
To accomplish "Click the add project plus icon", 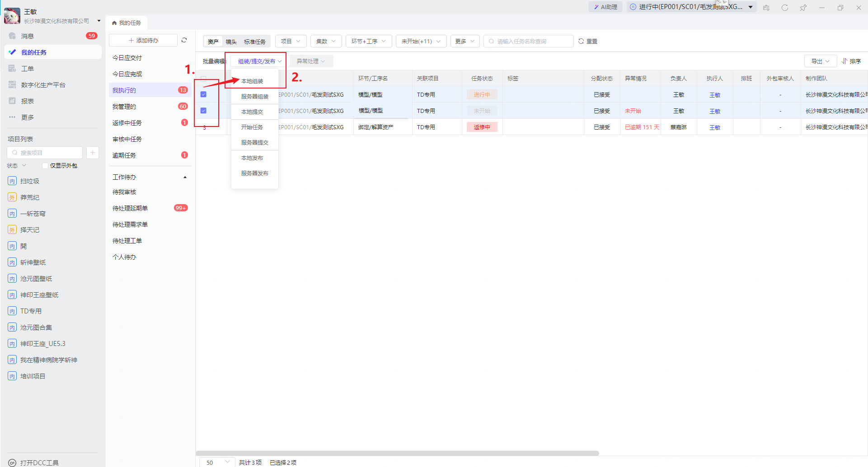I will pos(93,153).
